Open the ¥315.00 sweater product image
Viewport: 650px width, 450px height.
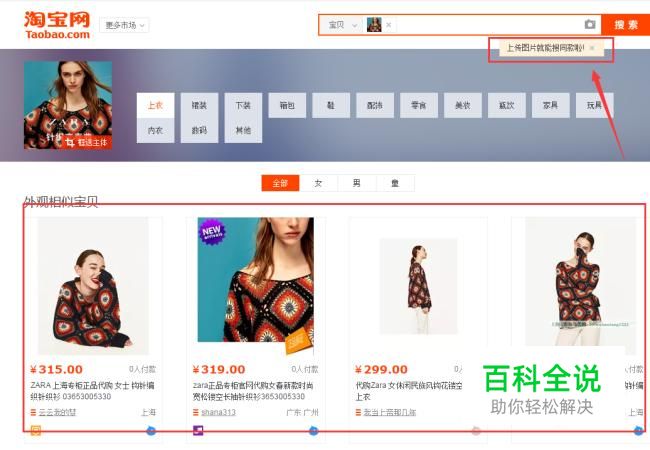point(93,286)
